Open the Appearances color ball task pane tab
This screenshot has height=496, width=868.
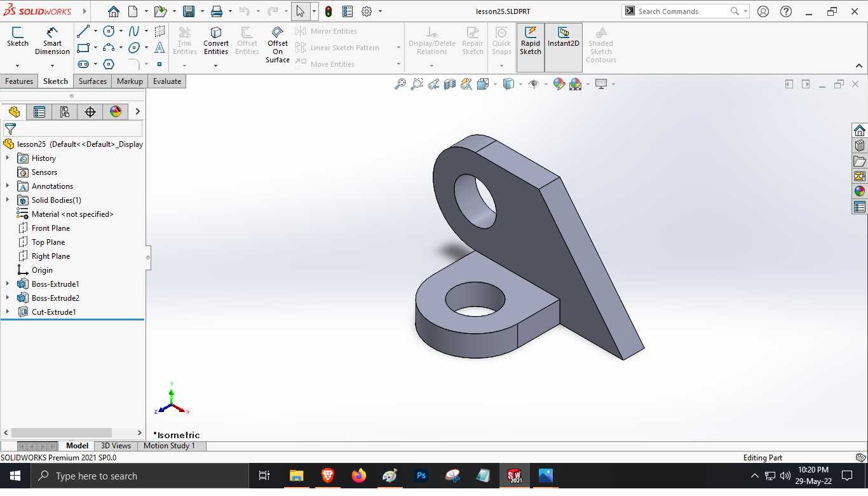pos(860,191)
